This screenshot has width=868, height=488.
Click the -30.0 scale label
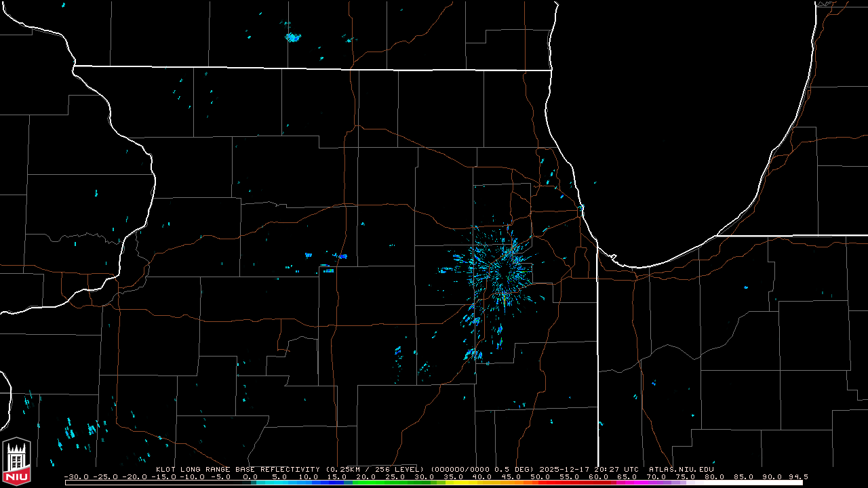77,476
